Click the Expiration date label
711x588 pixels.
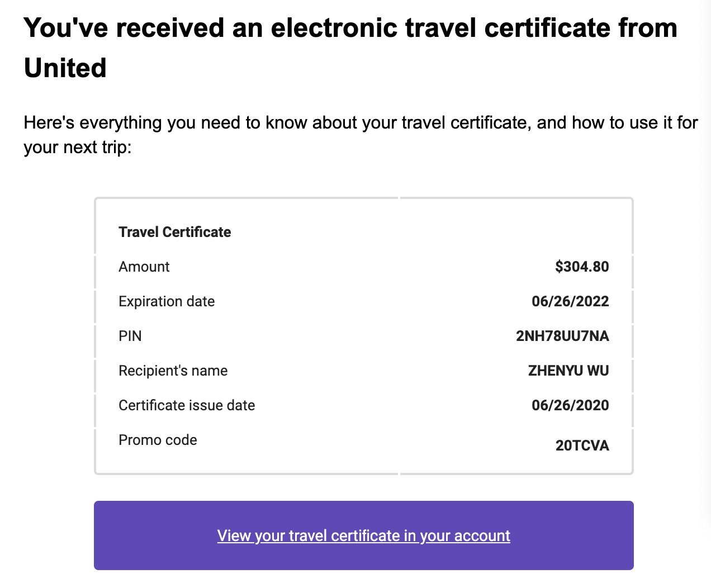(167, 301)
